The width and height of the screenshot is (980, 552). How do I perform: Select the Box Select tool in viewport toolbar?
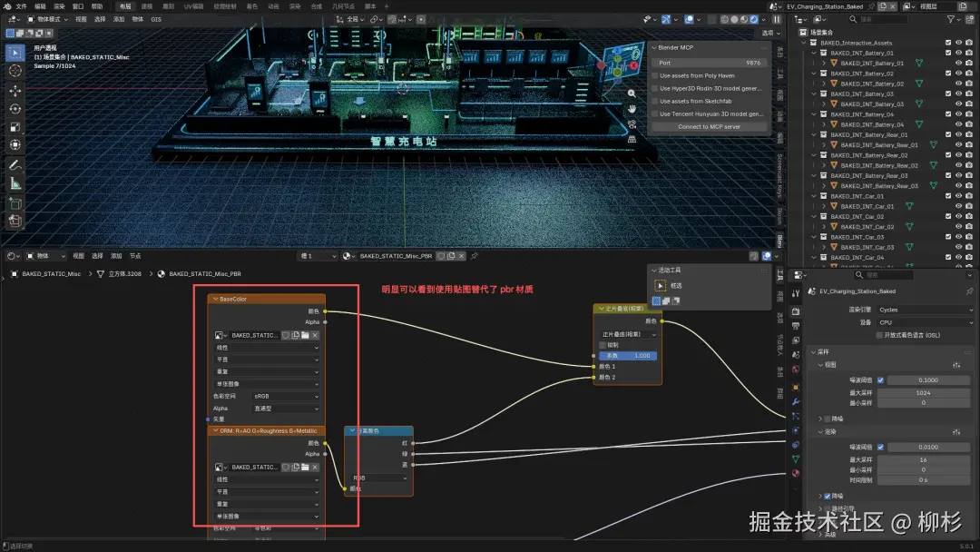(15, 54)
